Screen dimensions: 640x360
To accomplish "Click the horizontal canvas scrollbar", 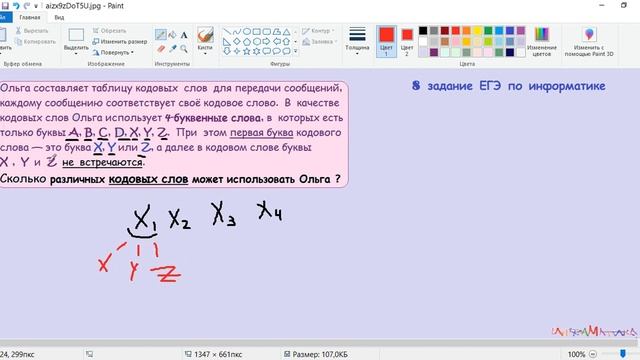I will tap(318, 342).
